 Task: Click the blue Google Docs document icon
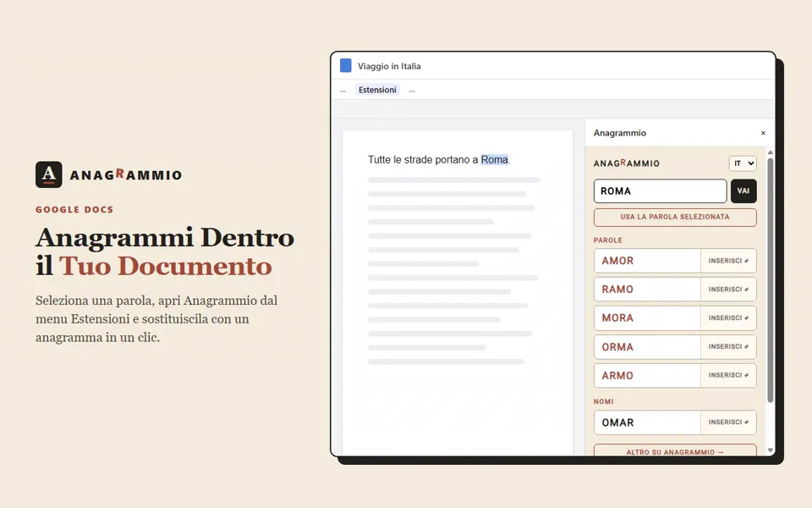[345, 65]
